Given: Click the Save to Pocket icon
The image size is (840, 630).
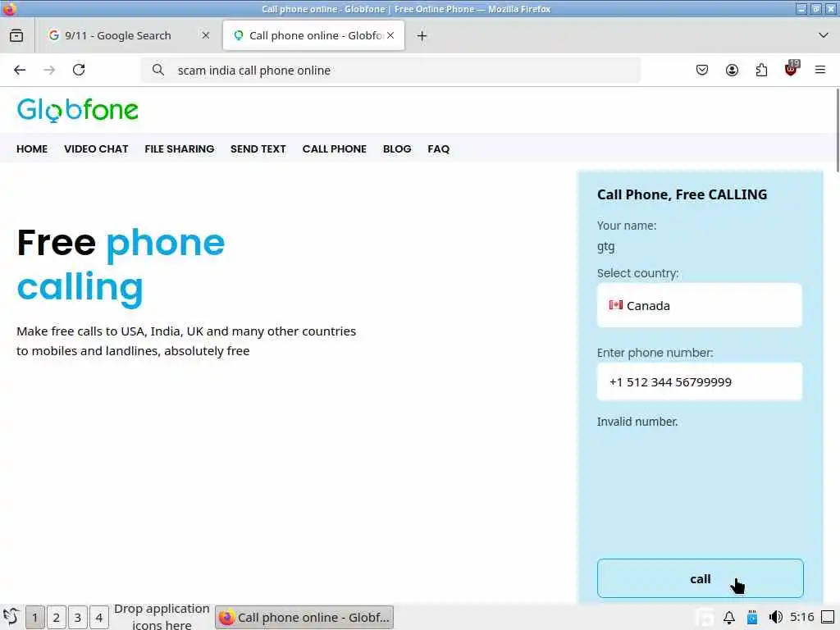Looking at the screenshot, I should point(702,71).
